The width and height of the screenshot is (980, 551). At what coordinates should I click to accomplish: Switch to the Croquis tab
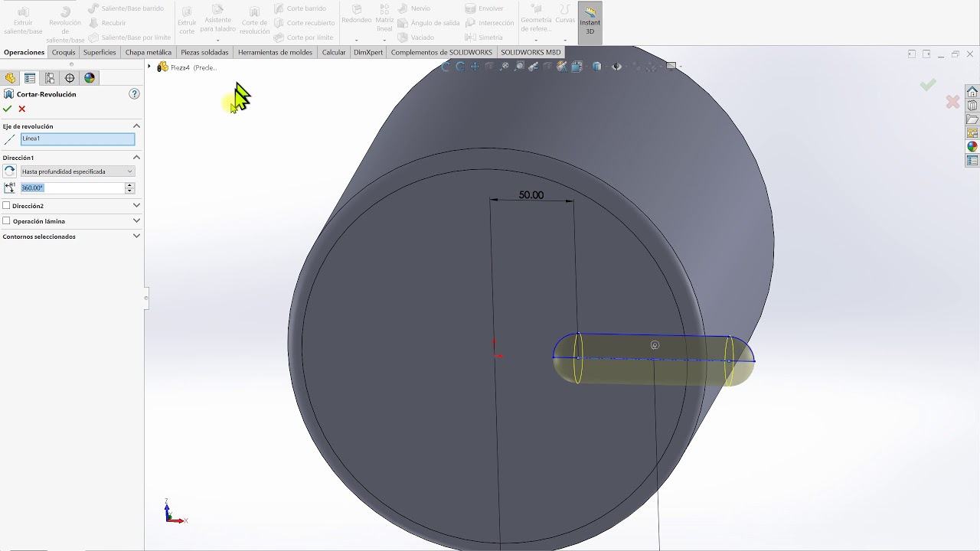pos(64,53)
